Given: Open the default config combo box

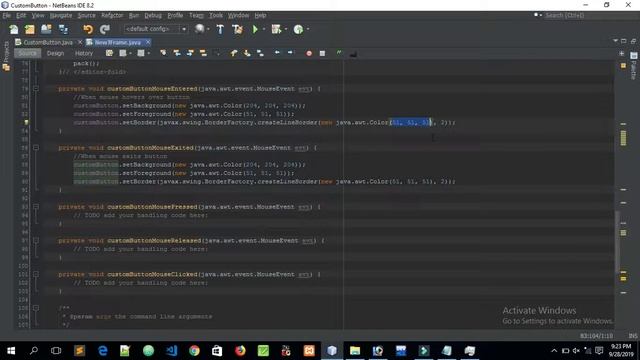Looking at the screenshot, I should click(x=155, y=29).
